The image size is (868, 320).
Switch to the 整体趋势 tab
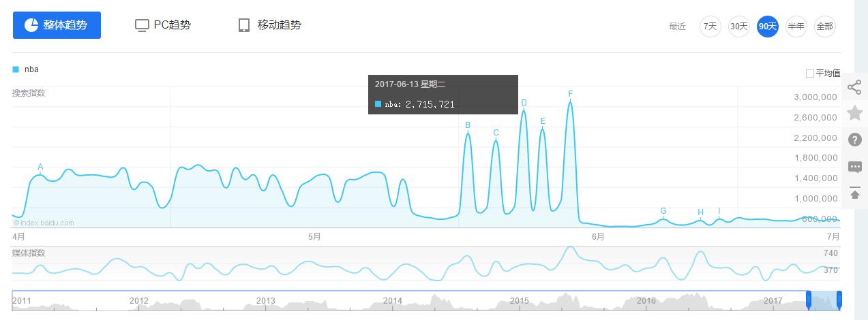tap(57, 25)
